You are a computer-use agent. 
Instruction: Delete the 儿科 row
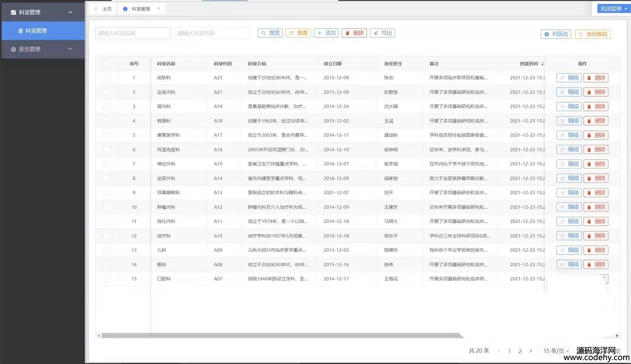click(x=596, y=250)
